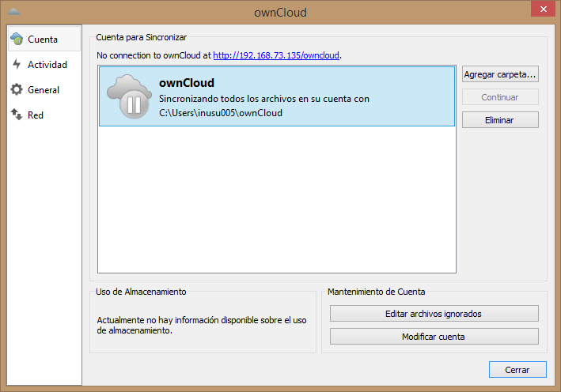Click the Agregar carpeta... button
The image size is (561, 392).
click(500, 74)
